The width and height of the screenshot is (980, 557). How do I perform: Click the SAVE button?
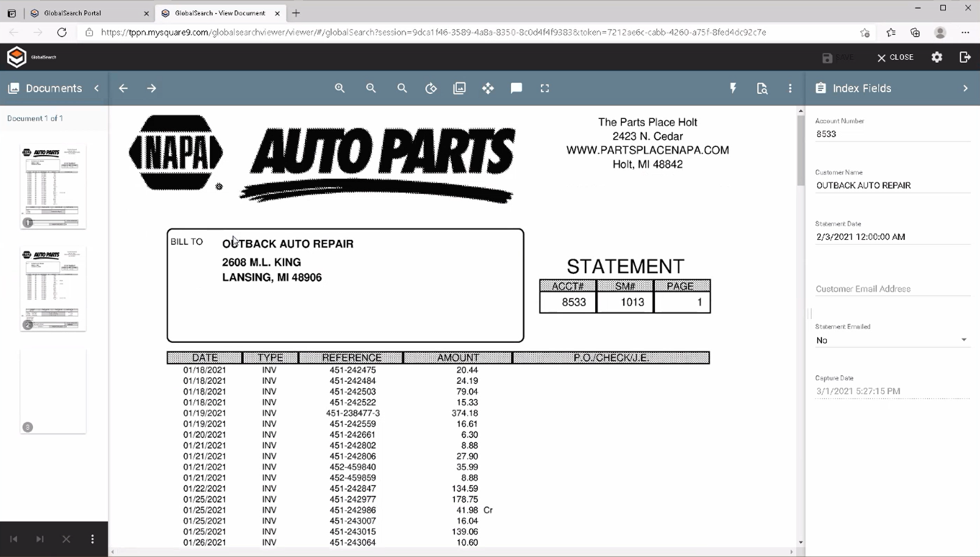click(838, 57)
